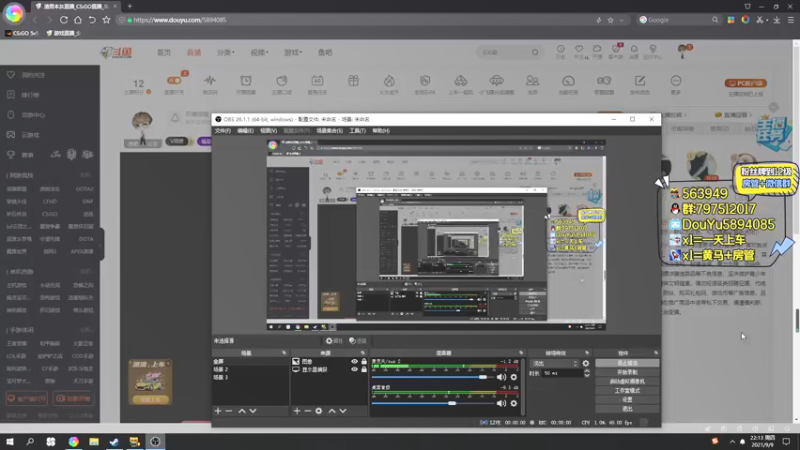
Task: Toggle studio mode in OBS controls
Action: pos(627,391)
